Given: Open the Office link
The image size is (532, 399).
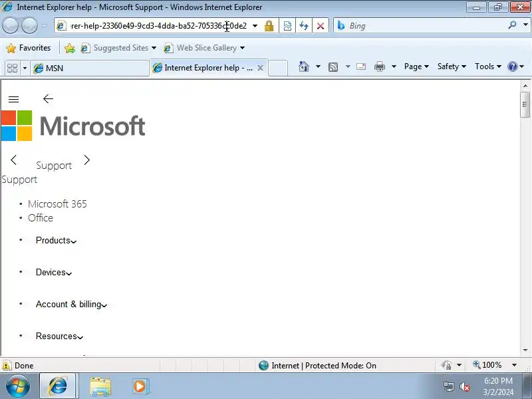Looking at the screenshot, I should [x=41, y=218].
